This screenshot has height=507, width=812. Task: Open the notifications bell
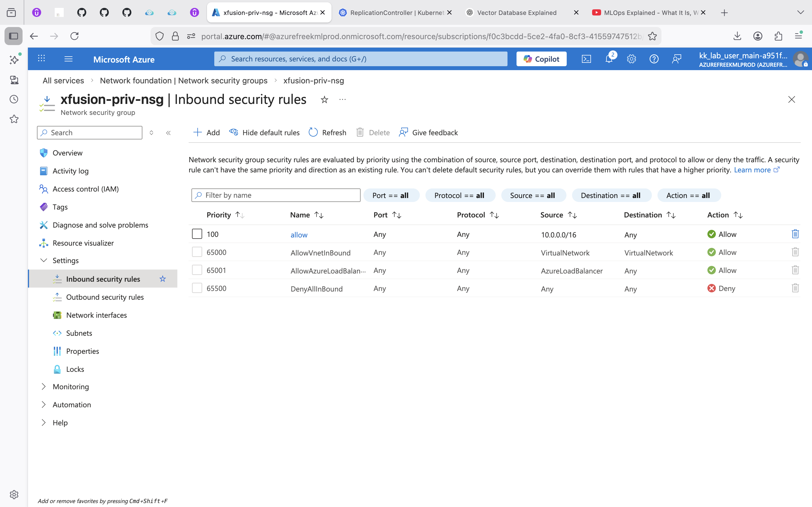point(609,59)
